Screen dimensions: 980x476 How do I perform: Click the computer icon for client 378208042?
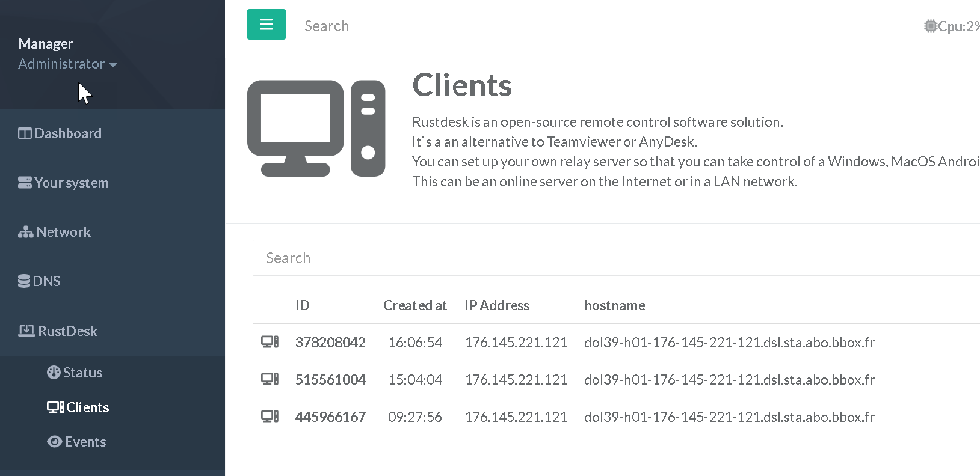point(270,343)
